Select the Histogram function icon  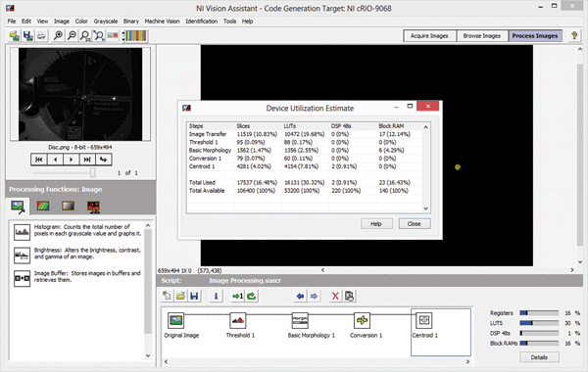(22, 232)
